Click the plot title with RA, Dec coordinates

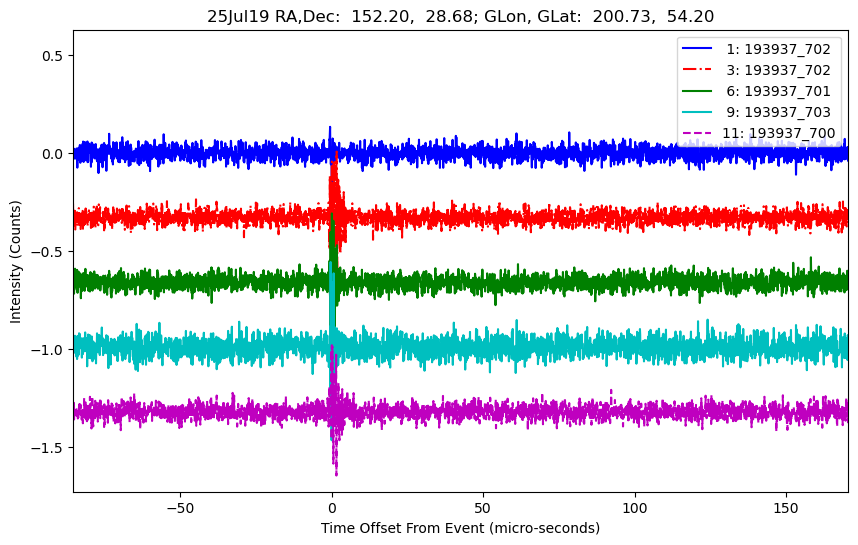pyautogui.click(x=460, y=15)
